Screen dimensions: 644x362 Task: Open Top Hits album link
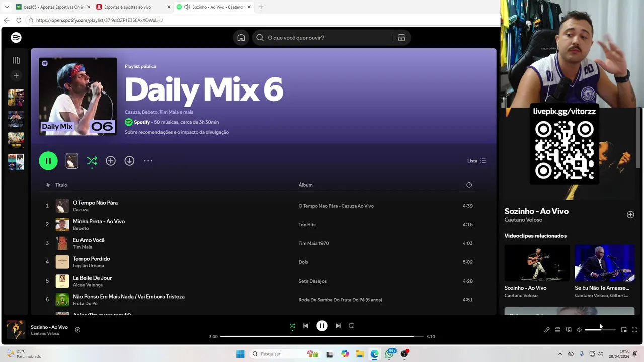click(307, 225)
